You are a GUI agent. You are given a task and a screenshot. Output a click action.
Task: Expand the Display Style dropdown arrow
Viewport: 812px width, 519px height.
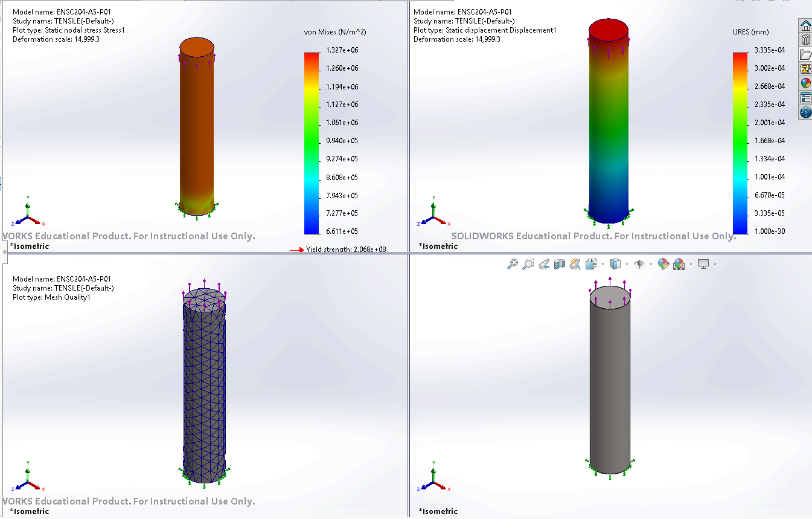coord(627,264)
